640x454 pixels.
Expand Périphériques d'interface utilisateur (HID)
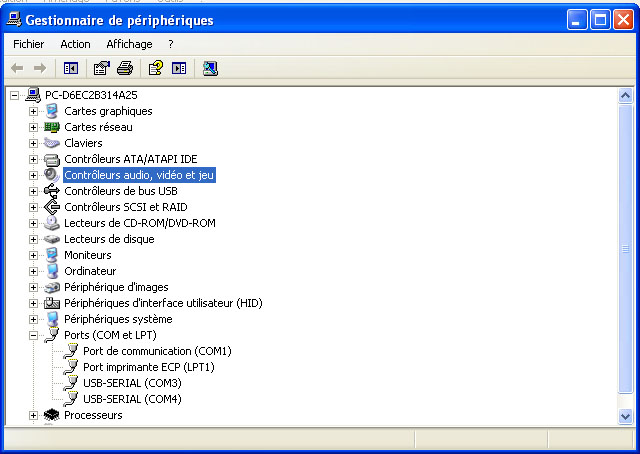click(33, 303)
